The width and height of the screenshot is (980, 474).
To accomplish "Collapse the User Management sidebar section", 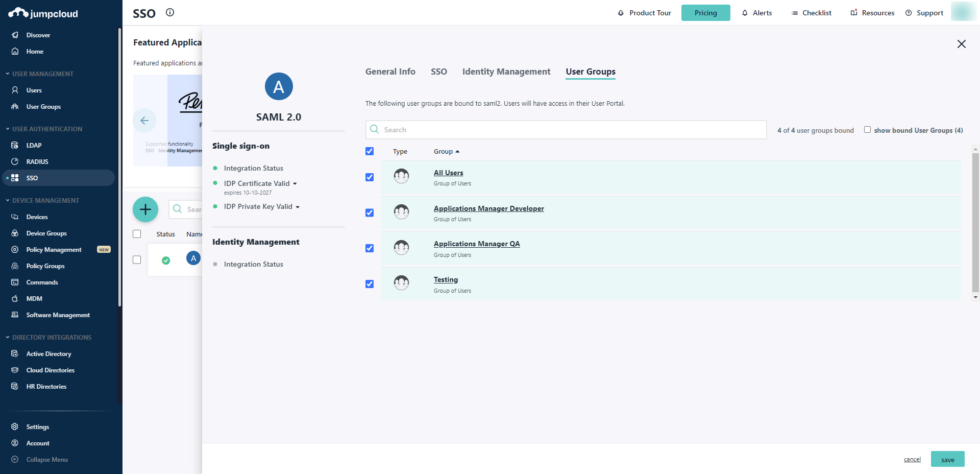I will 8,74.
